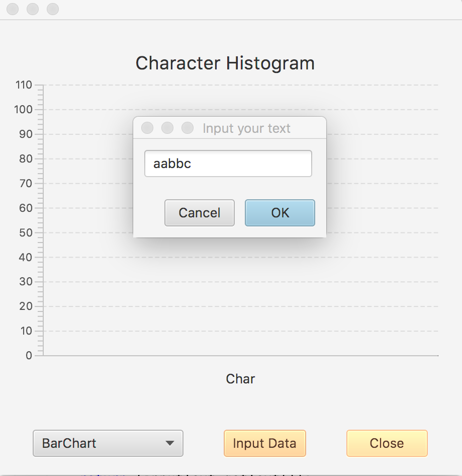462x476 pixels.
Task: Click the Cancel button in the dialog
Action: 199,213
